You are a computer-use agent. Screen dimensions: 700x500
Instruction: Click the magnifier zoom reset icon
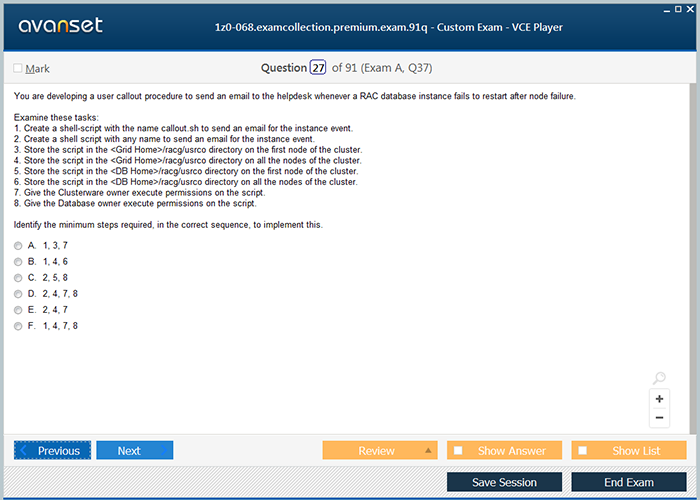(659, 378)
